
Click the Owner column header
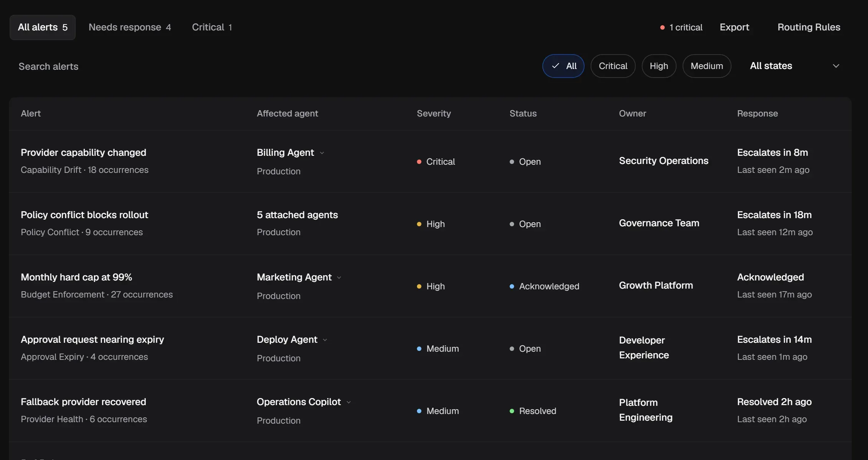[x=632, y=114]
